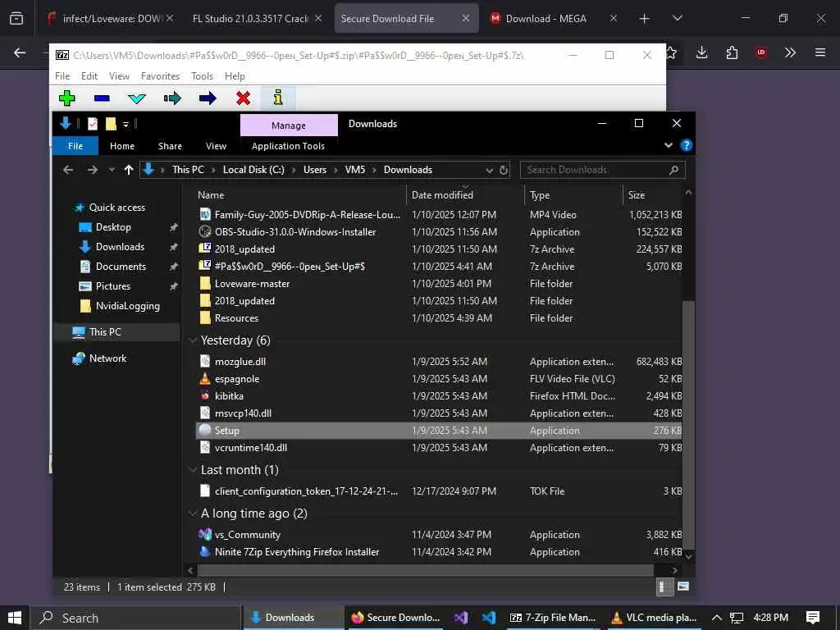Select OBS-Studio-31.0.0-Windows-Installer file

pos(295,232)
